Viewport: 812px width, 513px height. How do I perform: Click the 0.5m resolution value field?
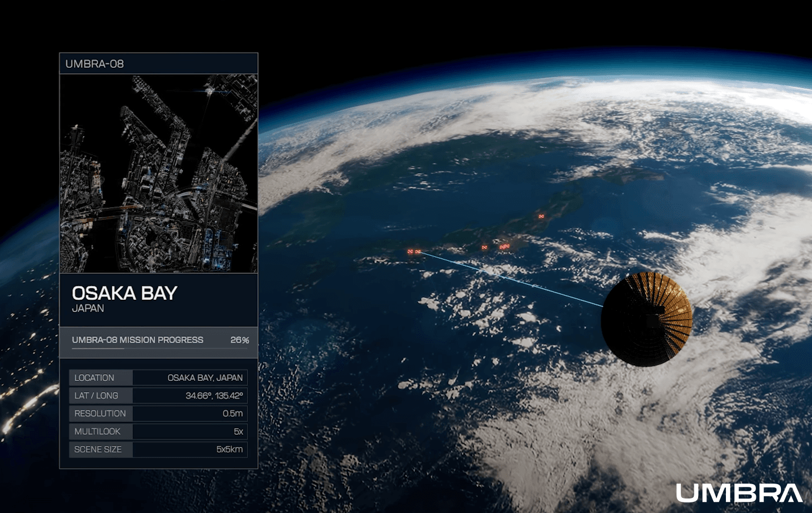(x=232, y=414)
